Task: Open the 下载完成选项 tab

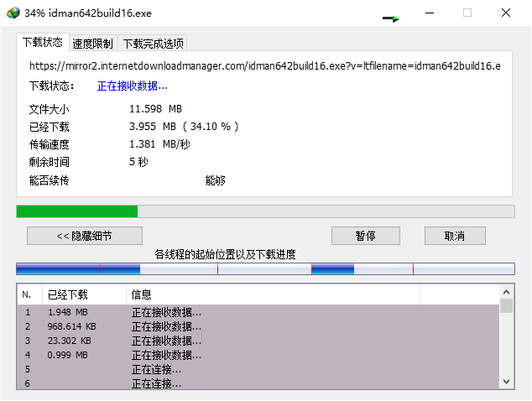Action: pos(153,44)
